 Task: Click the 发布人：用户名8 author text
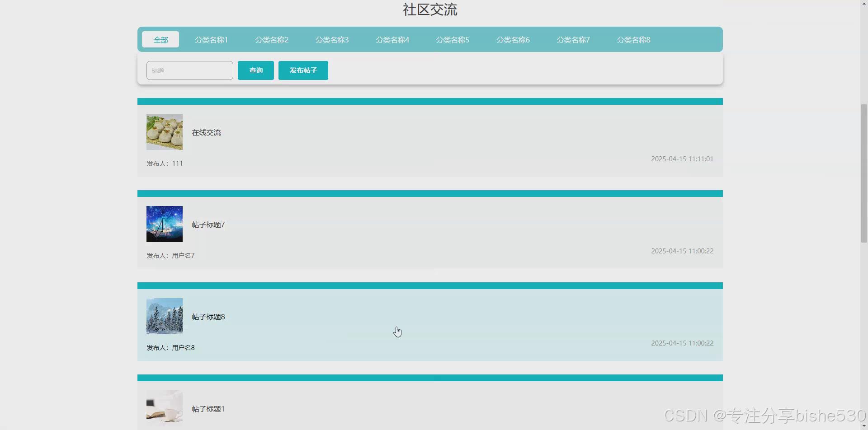170,348
